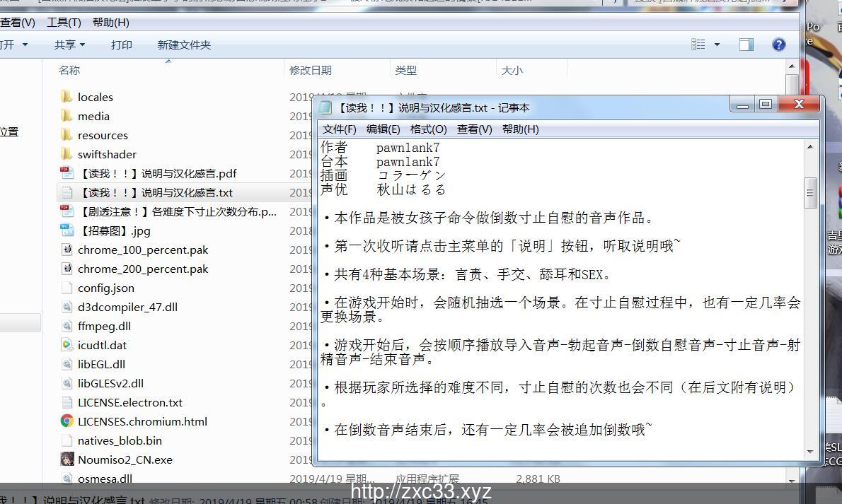Expand the 打开 split-button dropdown
Screen dimensions: 842x504
point(27,44)
